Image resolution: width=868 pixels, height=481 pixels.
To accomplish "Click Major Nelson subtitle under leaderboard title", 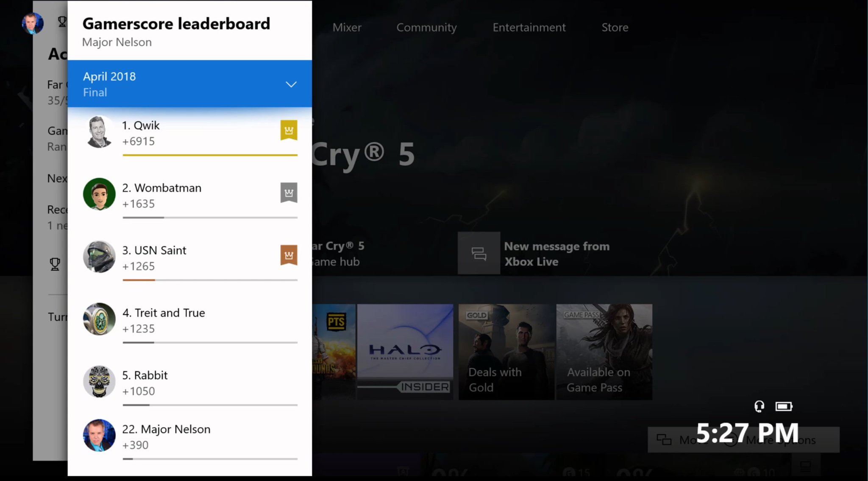I will pyautogui.click(x=117, y=42).
